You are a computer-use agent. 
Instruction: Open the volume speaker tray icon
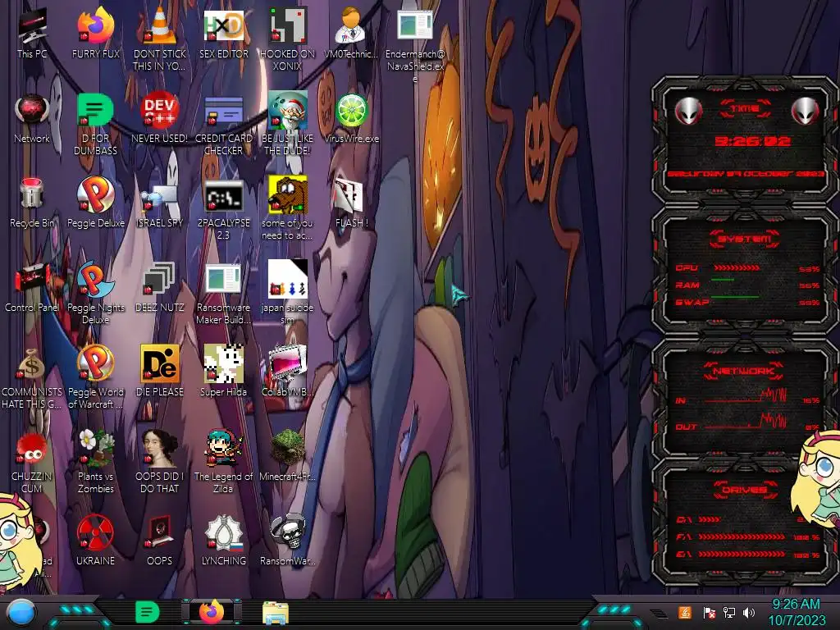[x=749, y=612]
